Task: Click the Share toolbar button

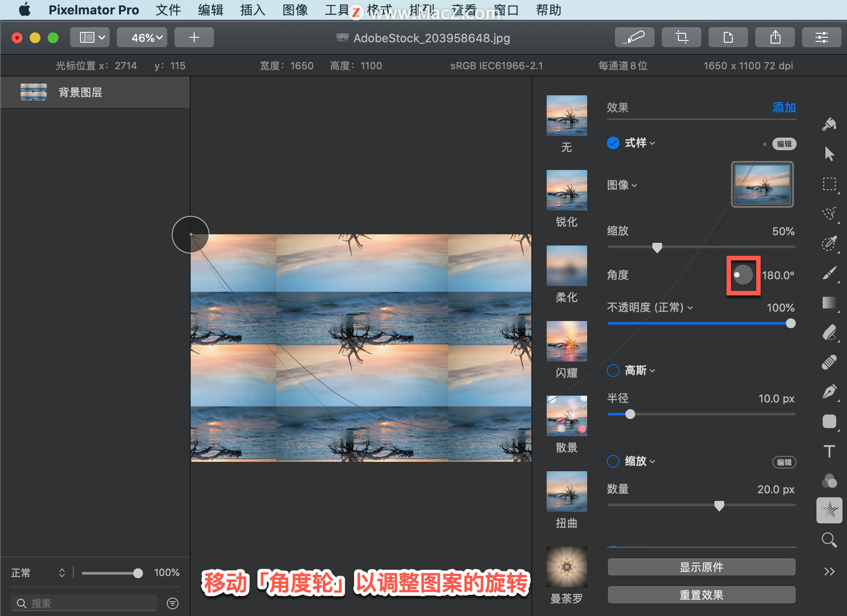Action: coord(775,37)
